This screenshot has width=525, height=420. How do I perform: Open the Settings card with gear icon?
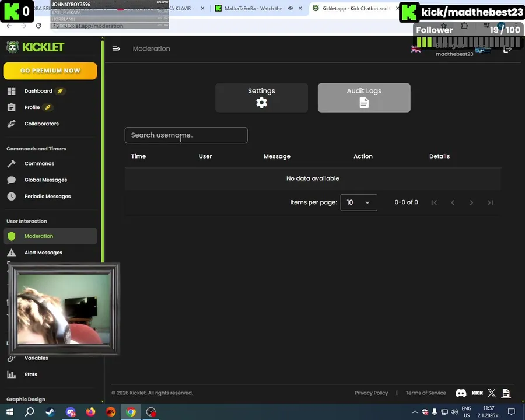point(261,98)
